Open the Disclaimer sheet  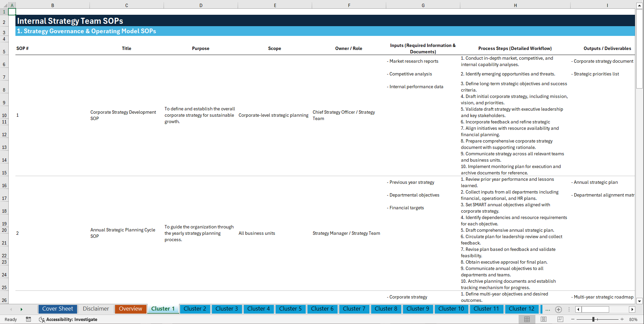(x=96, y=309)
